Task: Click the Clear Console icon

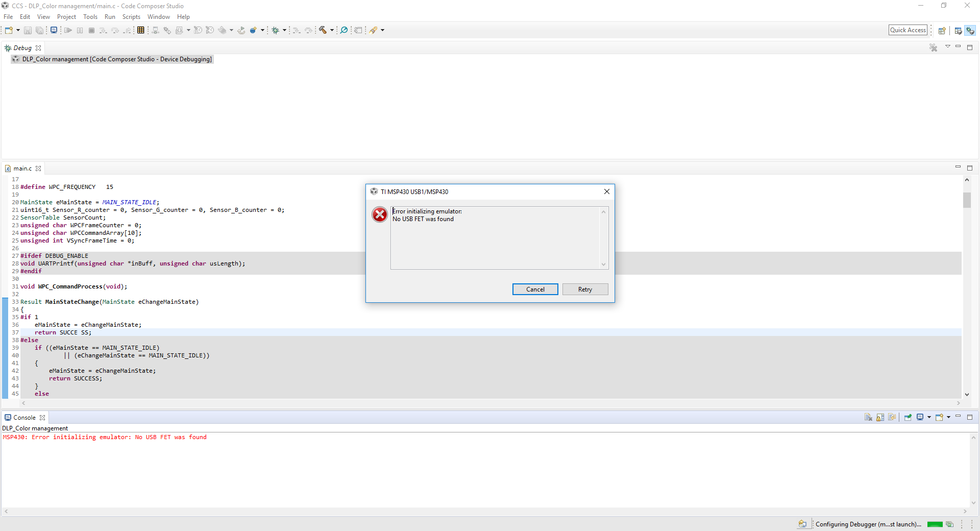Action: pos(868,417)
